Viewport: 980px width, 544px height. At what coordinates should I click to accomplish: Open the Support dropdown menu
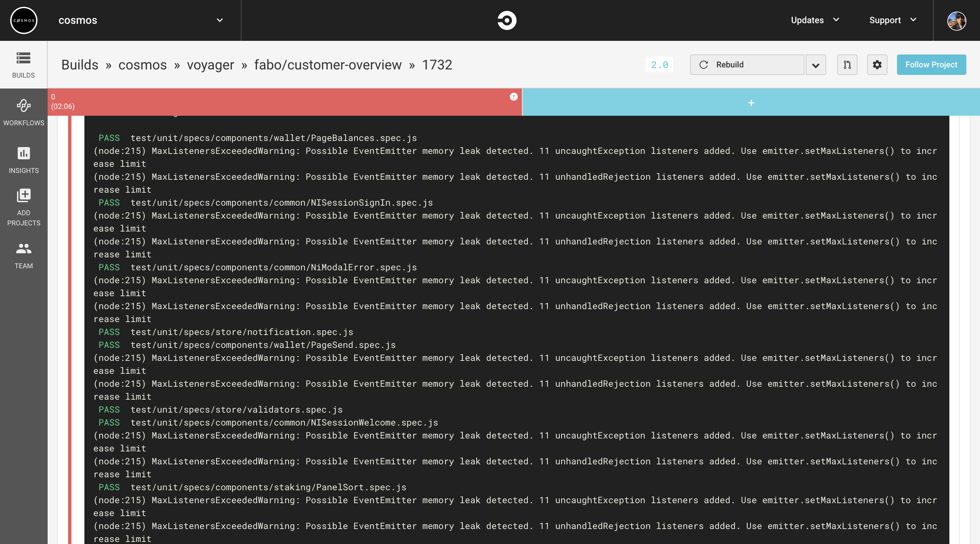893,20
